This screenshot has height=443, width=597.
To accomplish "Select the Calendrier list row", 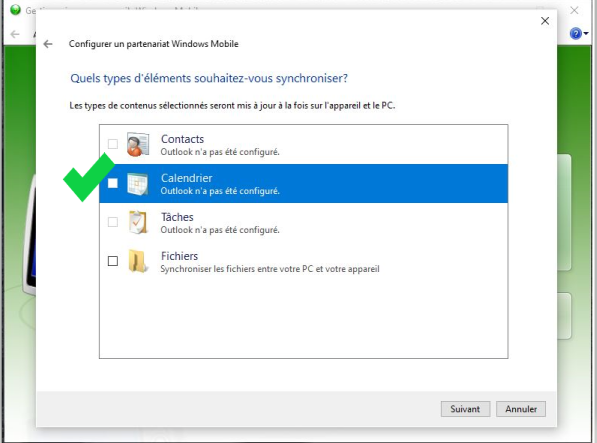I will point(303,183).
